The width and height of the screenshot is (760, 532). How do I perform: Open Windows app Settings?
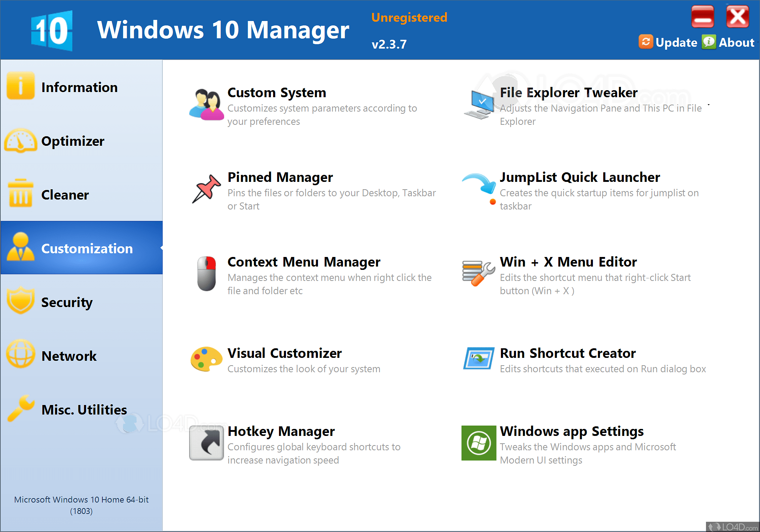[x=572, y=431]
